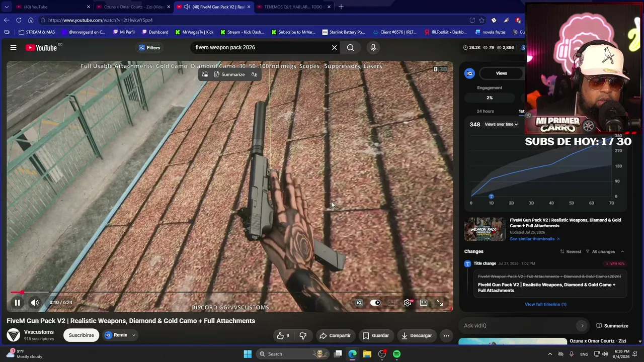Expand the Remix dropdown arrow
This screenshot has width=644, height=362.
coord(134,335)
